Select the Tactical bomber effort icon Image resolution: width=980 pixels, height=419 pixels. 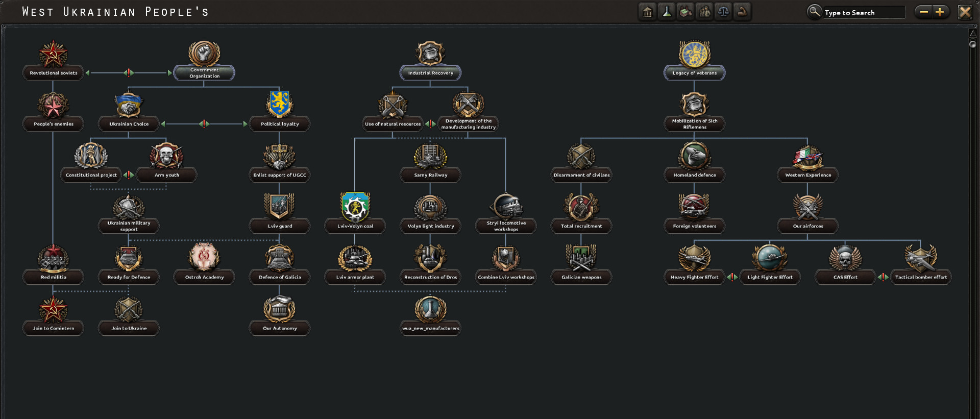tap(921, 258)
